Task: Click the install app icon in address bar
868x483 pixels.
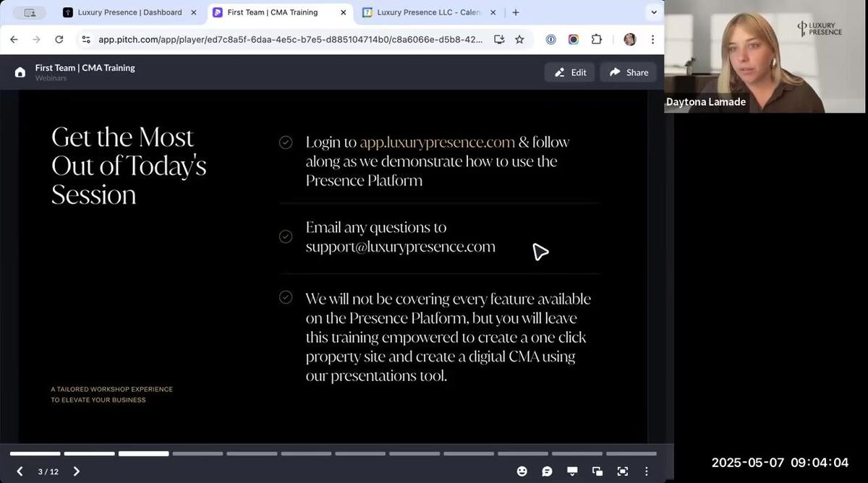Action: pyautogui.click(x=499, y=40)
